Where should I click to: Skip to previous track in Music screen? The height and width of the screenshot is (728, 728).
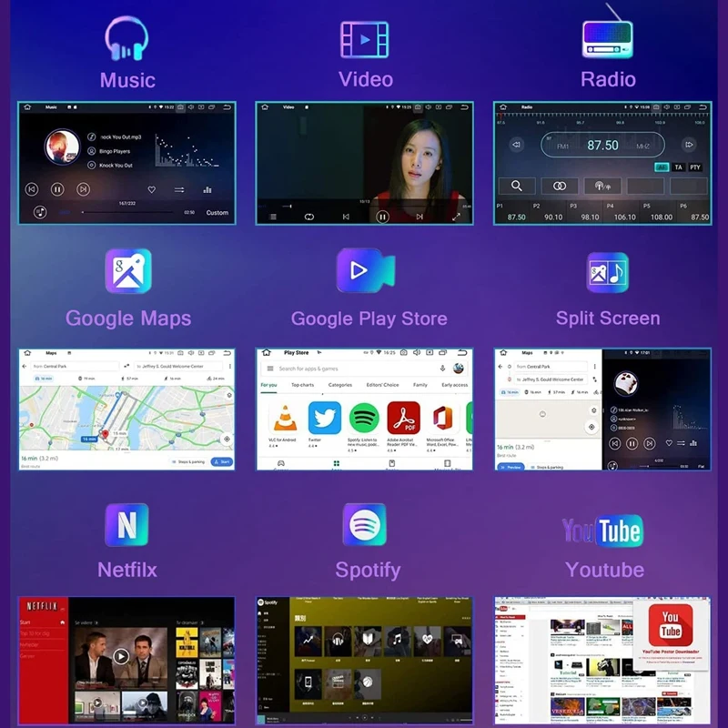[32, 189]
